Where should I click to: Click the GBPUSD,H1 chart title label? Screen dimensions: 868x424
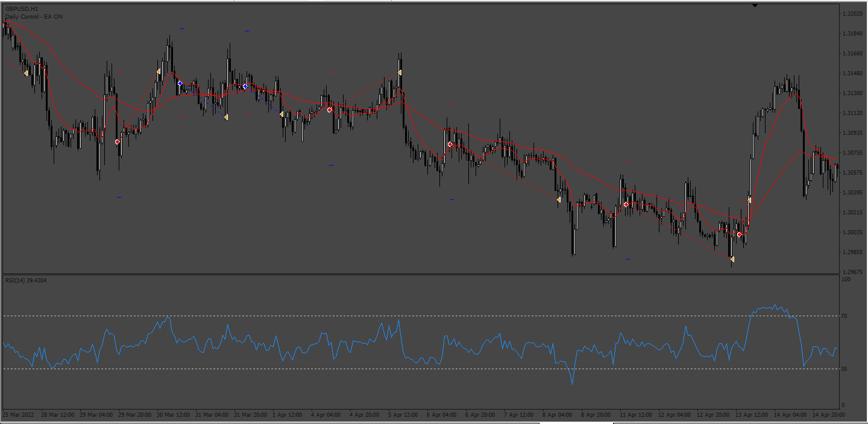tap(22, 9)
